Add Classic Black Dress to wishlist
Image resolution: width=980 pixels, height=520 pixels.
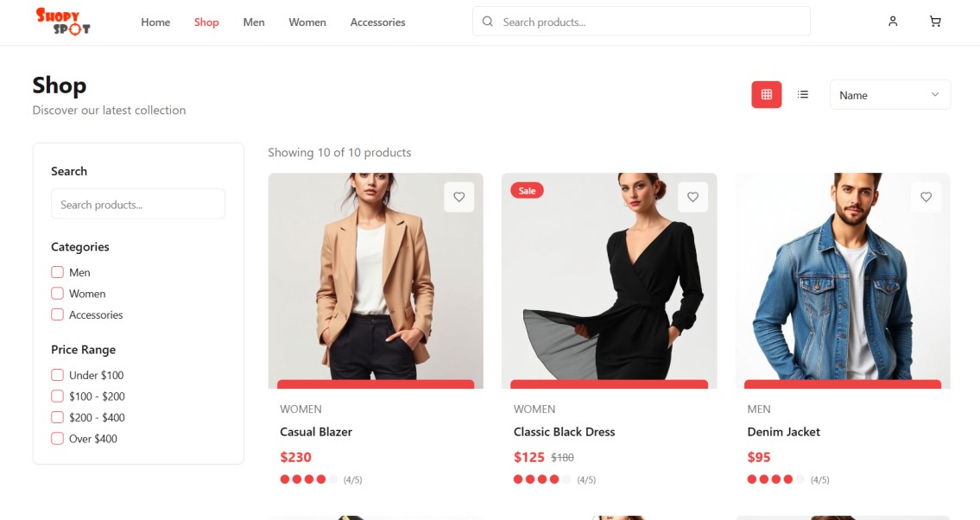(x=692, y=197)
